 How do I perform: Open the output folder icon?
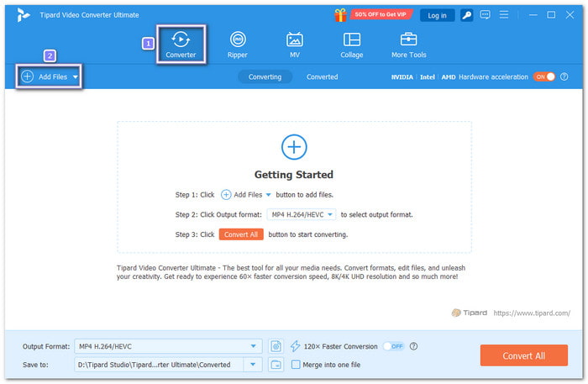coord(276,365)
